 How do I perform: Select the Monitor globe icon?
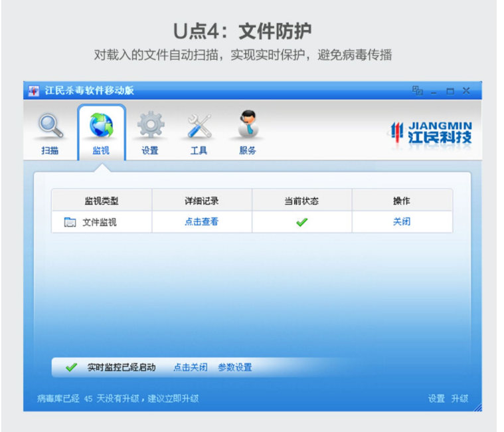tap(101, 126)
